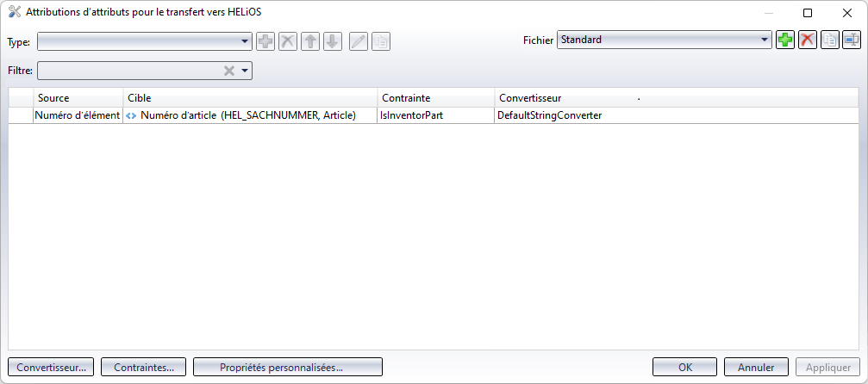Sort by Cible column header
The image size is (868, 384).
pos(250,98)
